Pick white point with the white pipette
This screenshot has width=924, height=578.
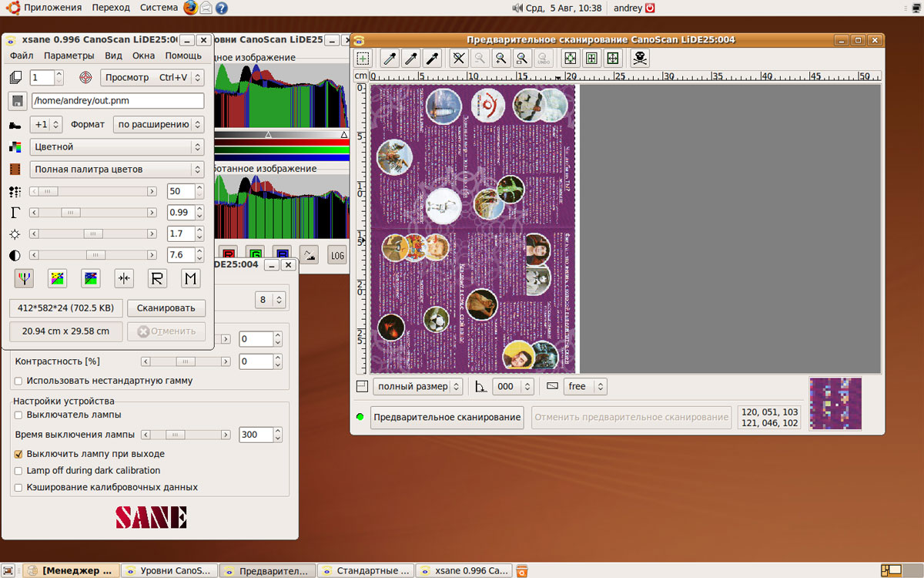click(390, 58)
